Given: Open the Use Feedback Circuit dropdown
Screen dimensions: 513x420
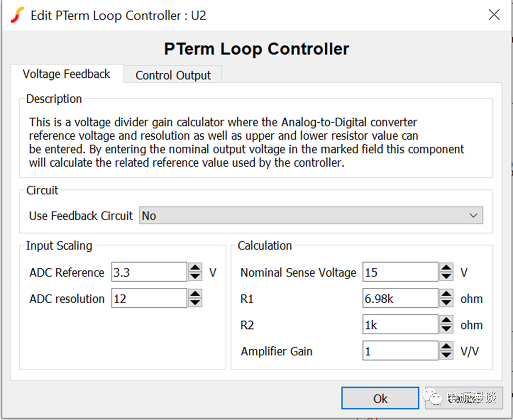Looking at the screenshot, I should 310,216.
